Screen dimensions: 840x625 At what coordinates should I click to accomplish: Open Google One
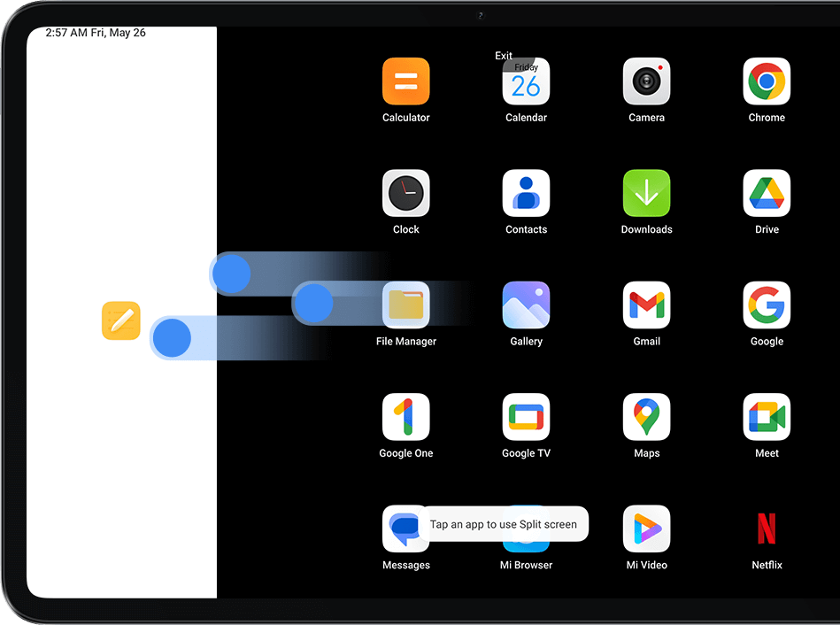405,416
